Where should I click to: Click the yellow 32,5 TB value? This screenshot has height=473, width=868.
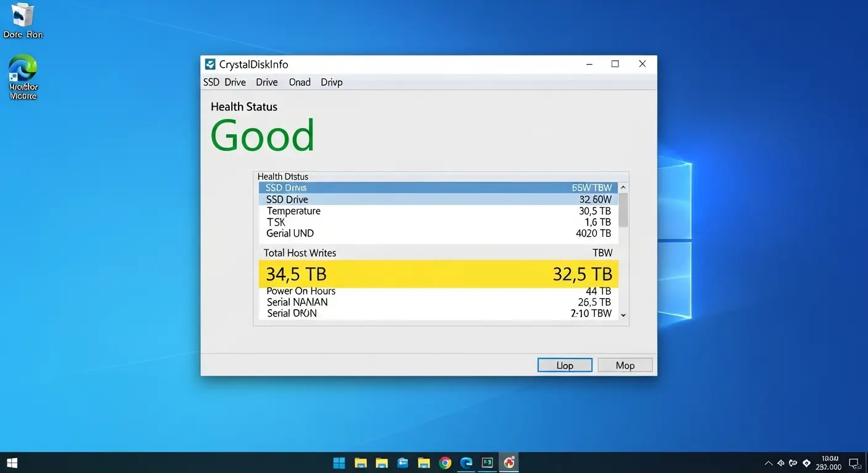pyautogui.click(x=583, y=274)
